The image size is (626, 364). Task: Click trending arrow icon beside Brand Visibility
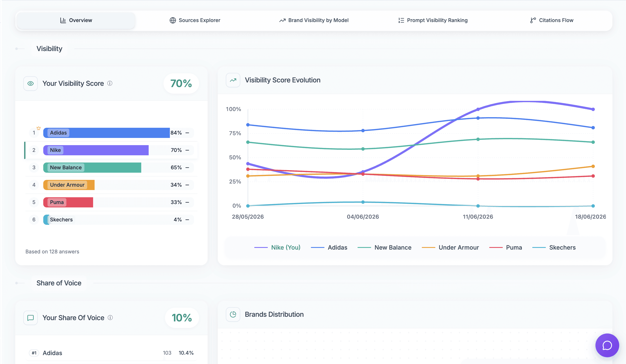pos(282,20)
